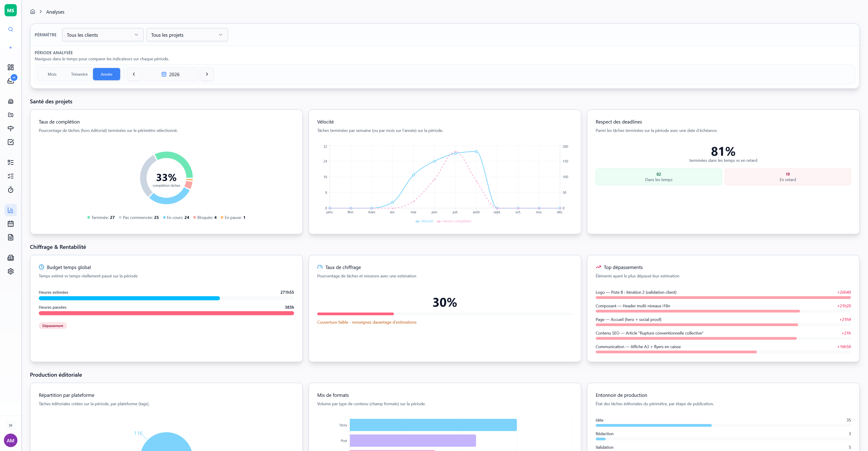868x451 pixels.
Task: Open the timer stopwatch icon in sidebar
Action: point(10,190)
